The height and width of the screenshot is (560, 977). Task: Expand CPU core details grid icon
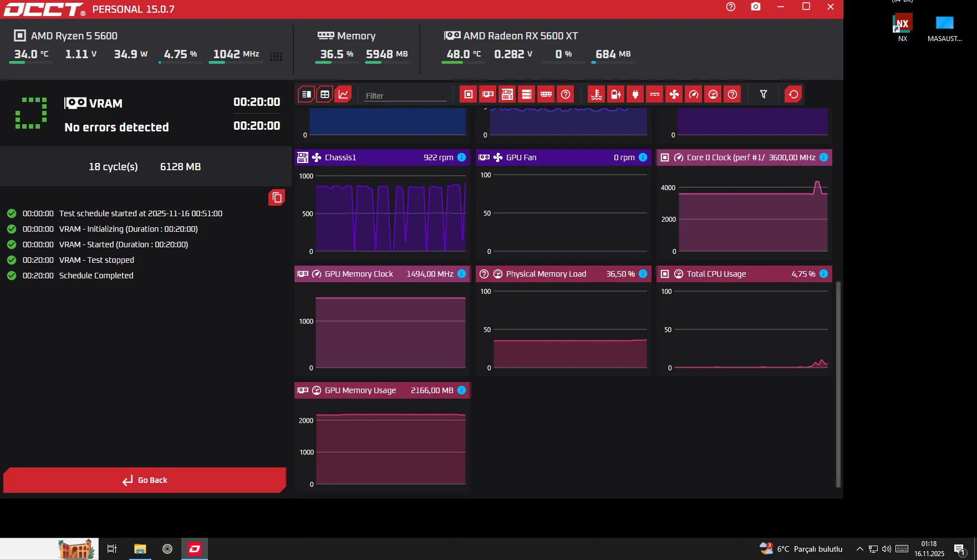coord(276,56)
